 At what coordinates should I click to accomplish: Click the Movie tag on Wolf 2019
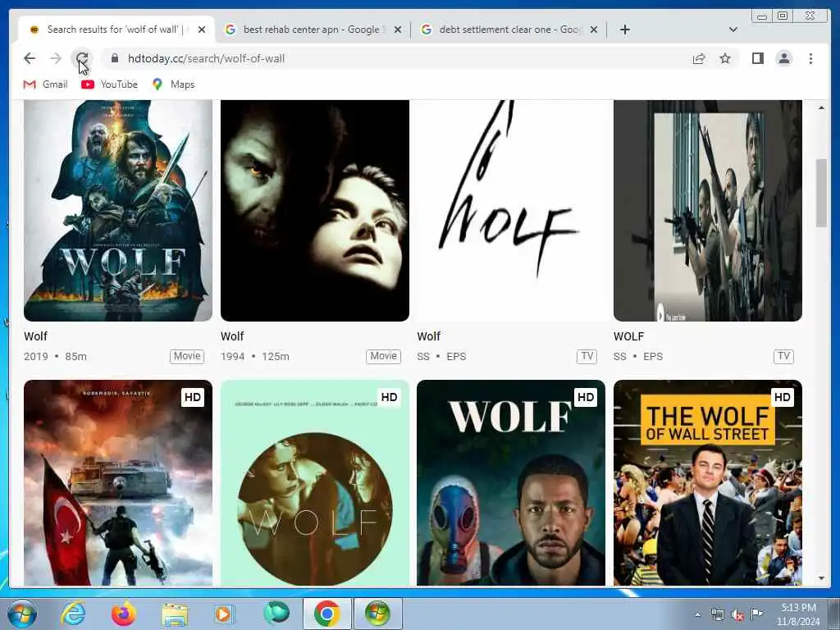[x=187, y=356]
